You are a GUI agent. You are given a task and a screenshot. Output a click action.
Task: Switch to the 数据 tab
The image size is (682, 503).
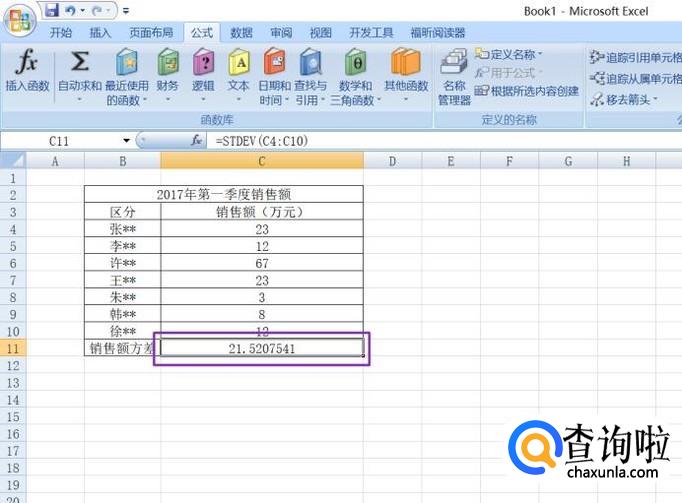point(241,33)
